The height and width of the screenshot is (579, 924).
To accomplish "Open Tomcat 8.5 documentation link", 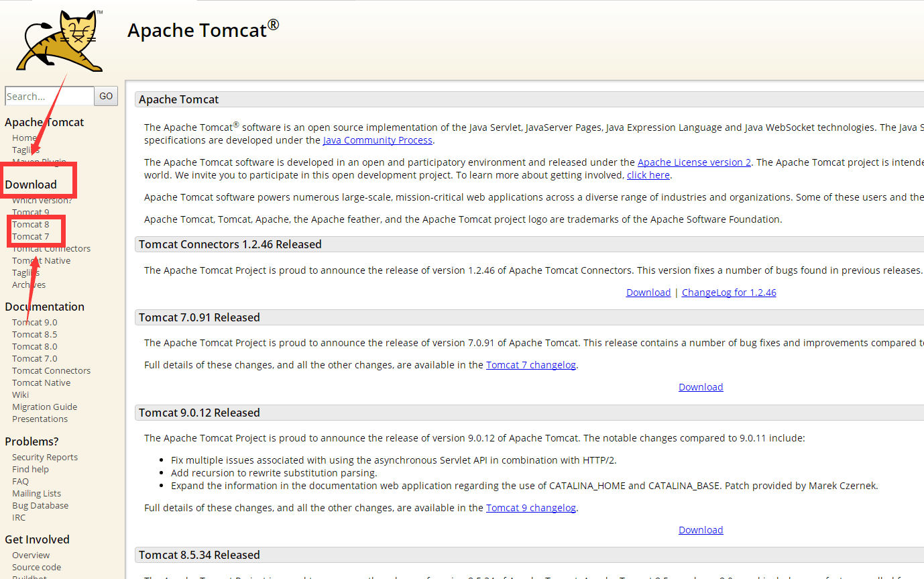I will pos(34,334).
